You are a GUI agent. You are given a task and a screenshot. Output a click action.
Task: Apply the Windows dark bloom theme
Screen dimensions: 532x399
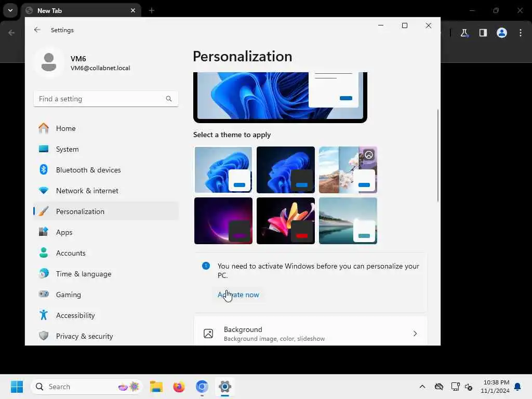[x=286, y=170]
